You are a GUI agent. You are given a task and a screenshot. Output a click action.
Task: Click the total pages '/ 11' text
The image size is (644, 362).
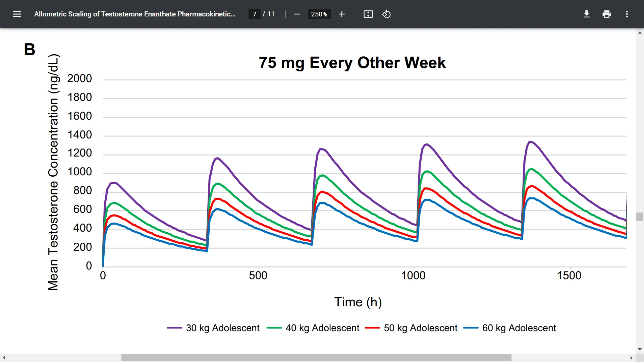click(x=269, y=14)
